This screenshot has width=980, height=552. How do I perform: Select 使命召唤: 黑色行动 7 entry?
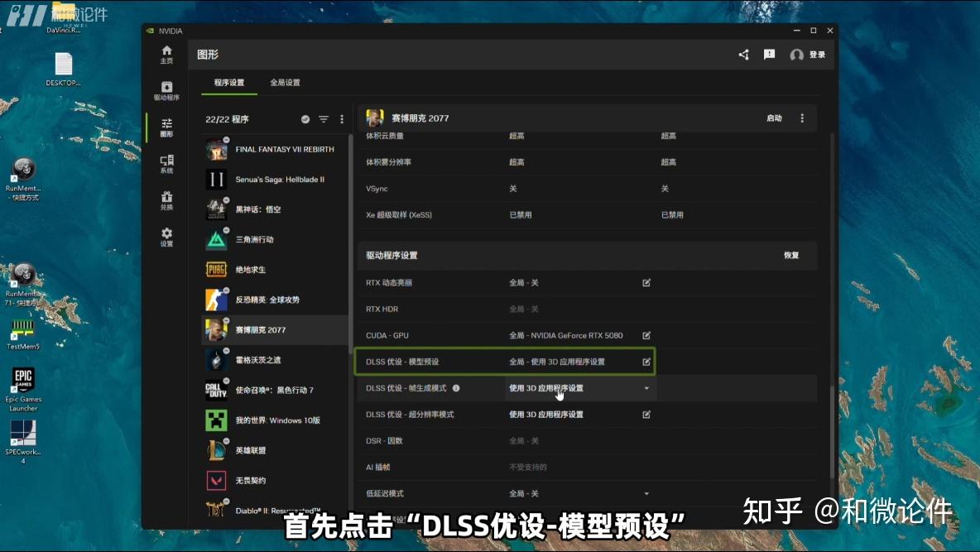pyautogui.click(x=275, y=390)
